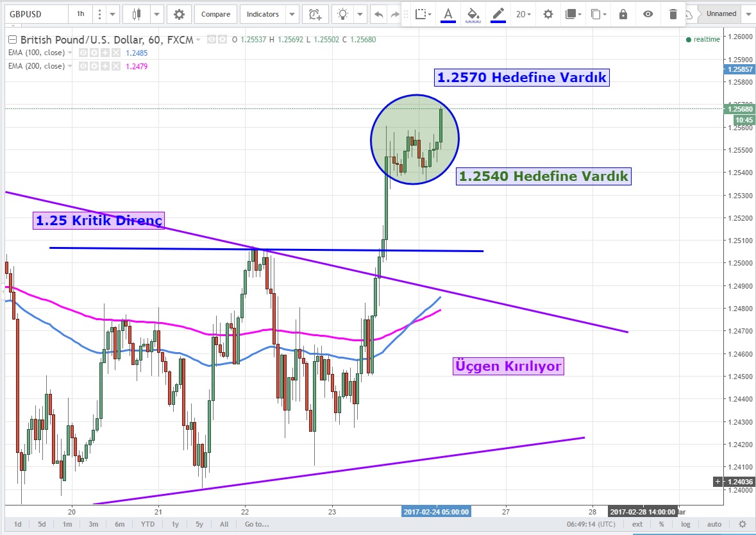Select the 1y time range tab
The image size is (756, 535).
coord(175,524)
